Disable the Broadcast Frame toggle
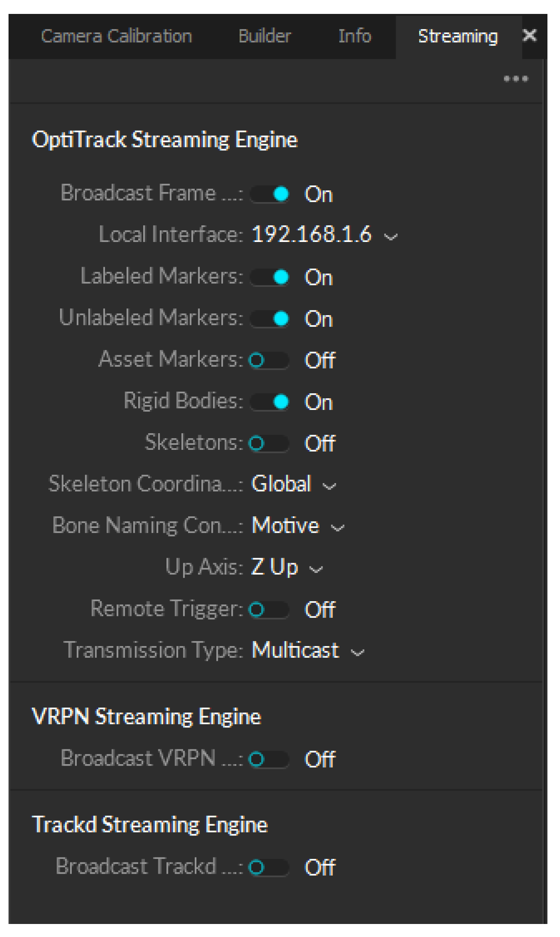The width and height of the screenshot is (560, 937). pyautogui.click(x=270, y=194)
